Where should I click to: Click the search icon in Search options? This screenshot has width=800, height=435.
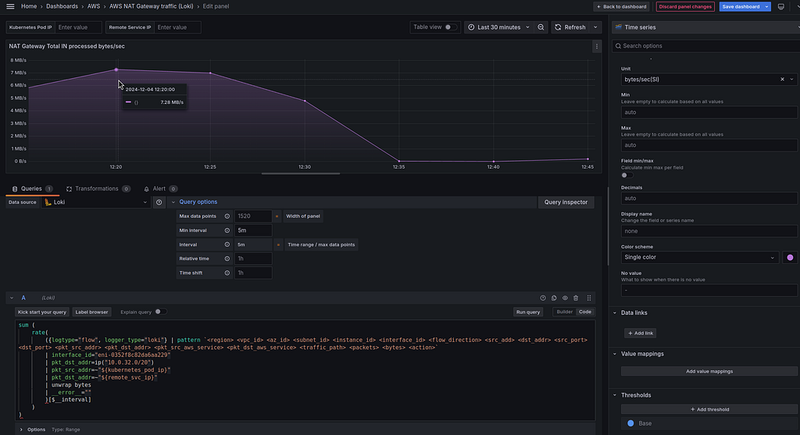(x=618, y=46)
